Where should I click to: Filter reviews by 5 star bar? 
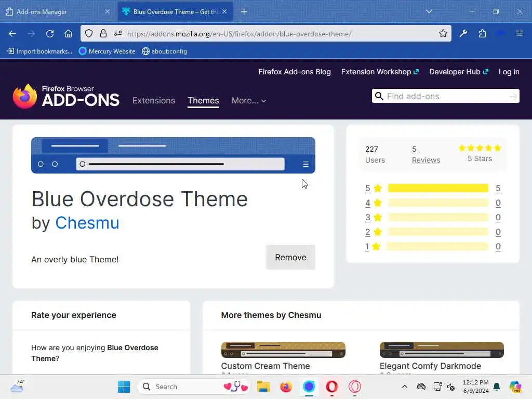pyautogui.click(x=438, y=188)
